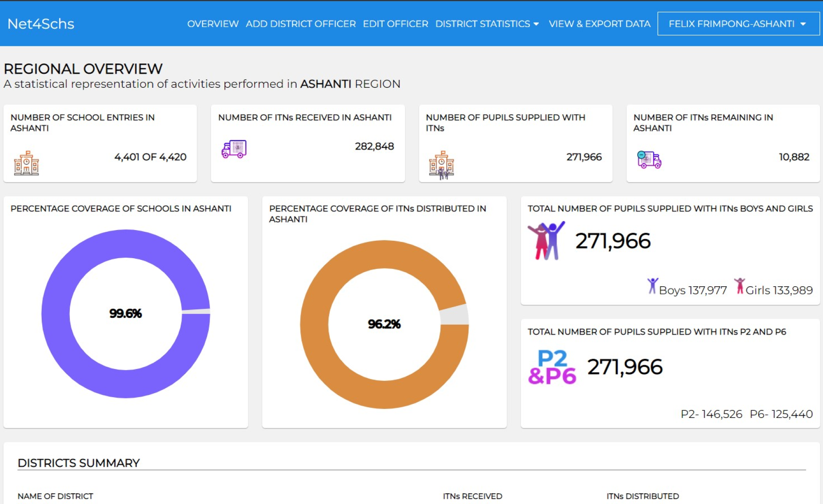Expand the Felix Frimpong-Ashanti user menu
823x504 pixels.
coord(738,24)
